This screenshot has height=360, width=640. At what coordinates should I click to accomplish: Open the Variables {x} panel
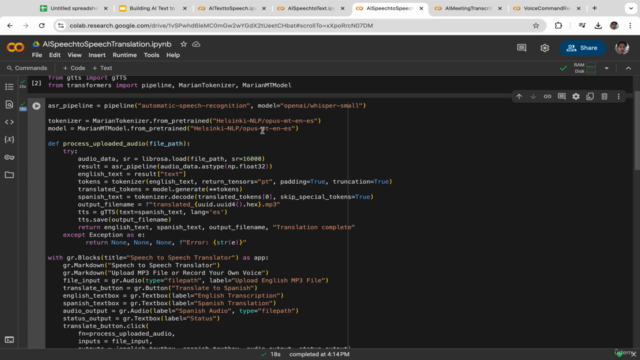(9, 140)
